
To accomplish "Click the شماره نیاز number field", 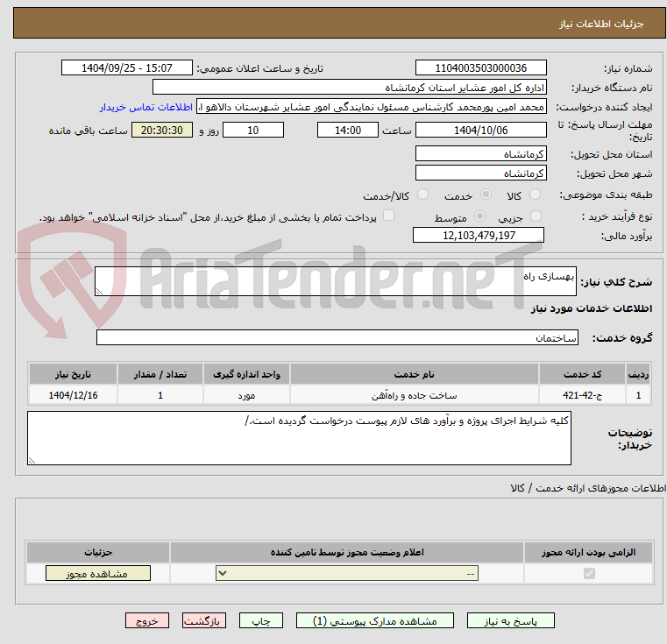I will coord(480,67).
